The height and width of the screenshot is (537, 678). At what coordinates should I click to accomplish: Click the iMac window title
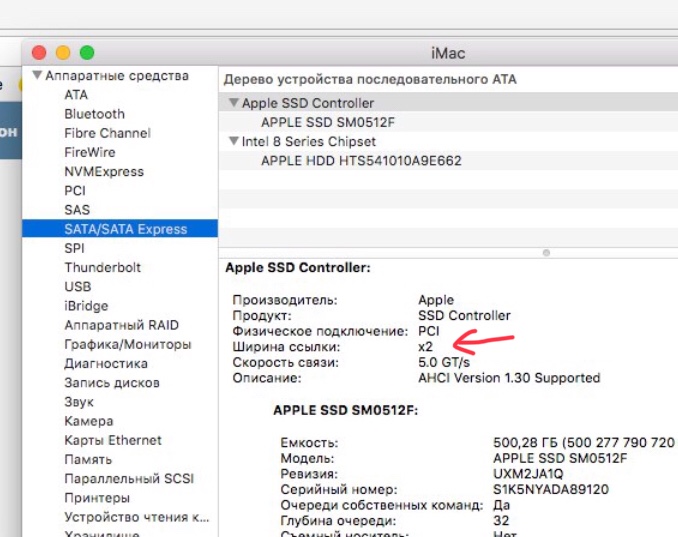tap(448, 53)
